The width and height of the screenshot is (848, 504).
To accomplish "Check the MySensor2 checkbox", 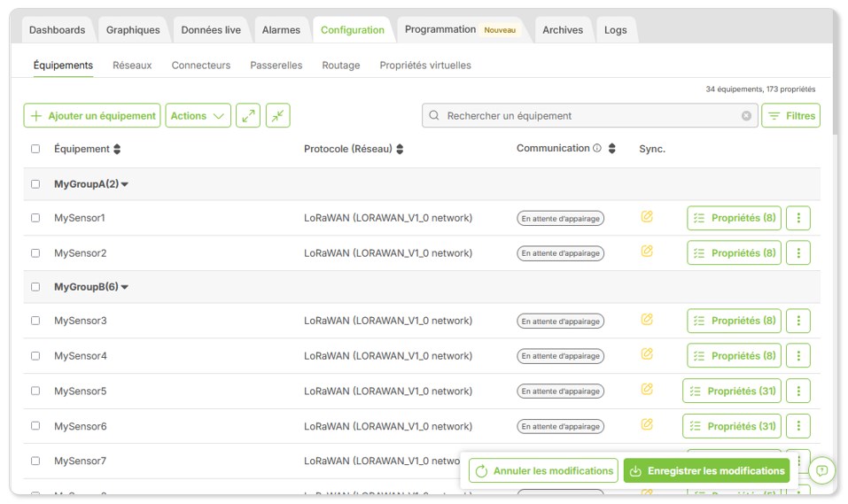I will [x=35, y=253].
